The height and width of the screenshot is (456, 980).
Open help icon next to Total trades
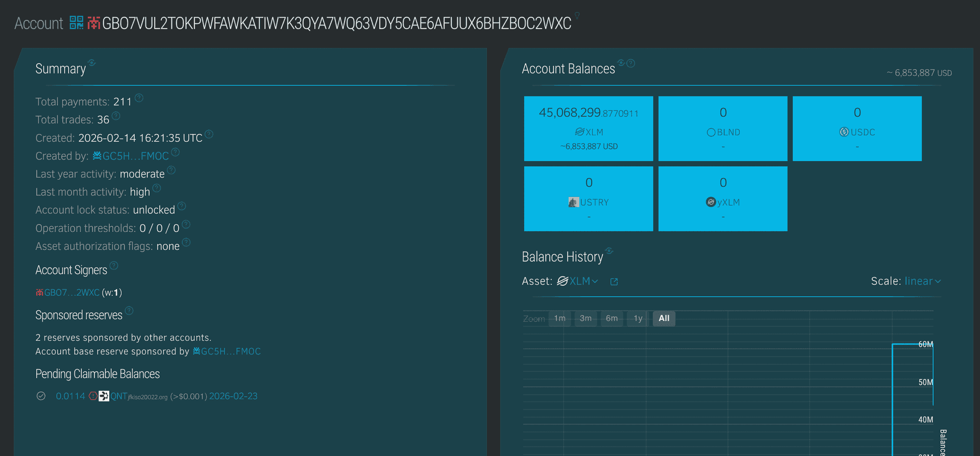pyautogui.click(x=116, y=116)
